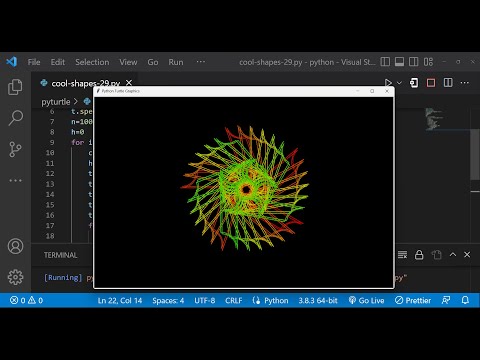Open editor More Actions ellipsis
The height and width of the screenshot is (360, 480).
pyautogui.click(x=465, y=83)
